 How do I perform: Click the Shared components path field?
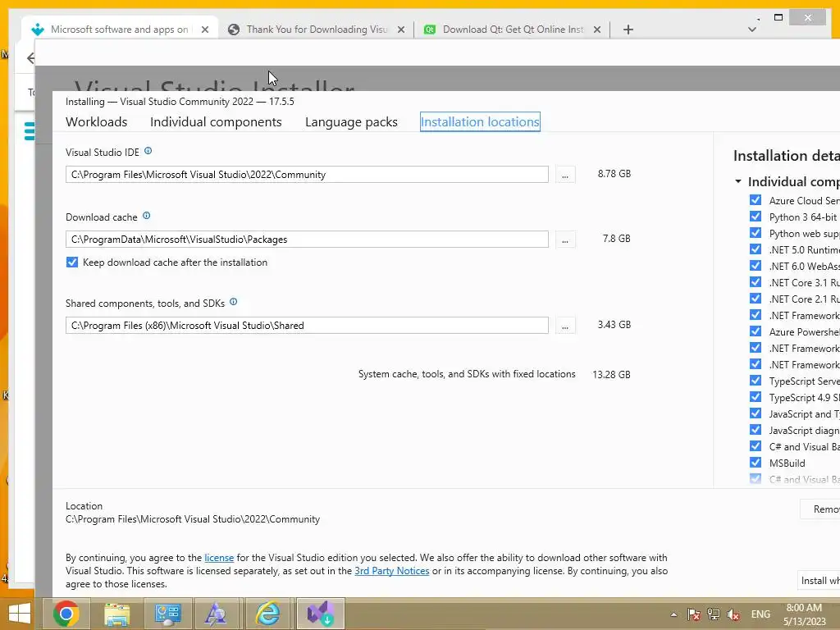click(x=307, y=326)
